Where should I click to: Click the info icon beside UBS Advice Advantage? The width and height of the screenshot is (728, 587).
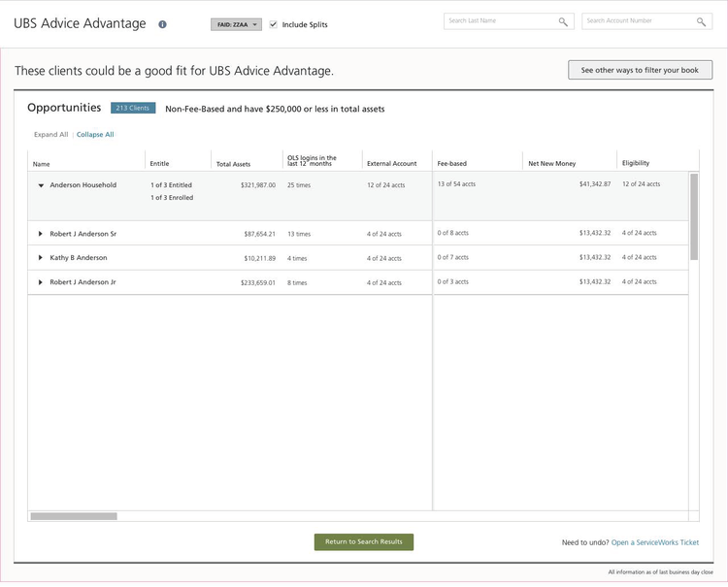[162, 24]
